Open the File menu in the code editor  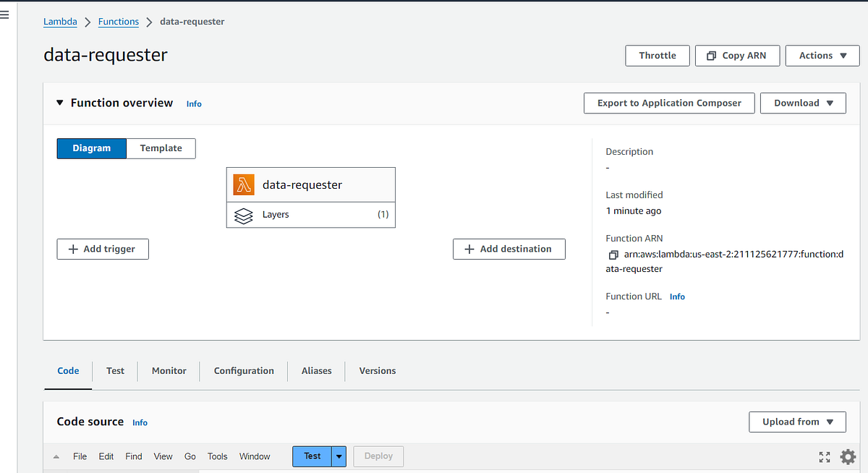[x=80, y=456]
